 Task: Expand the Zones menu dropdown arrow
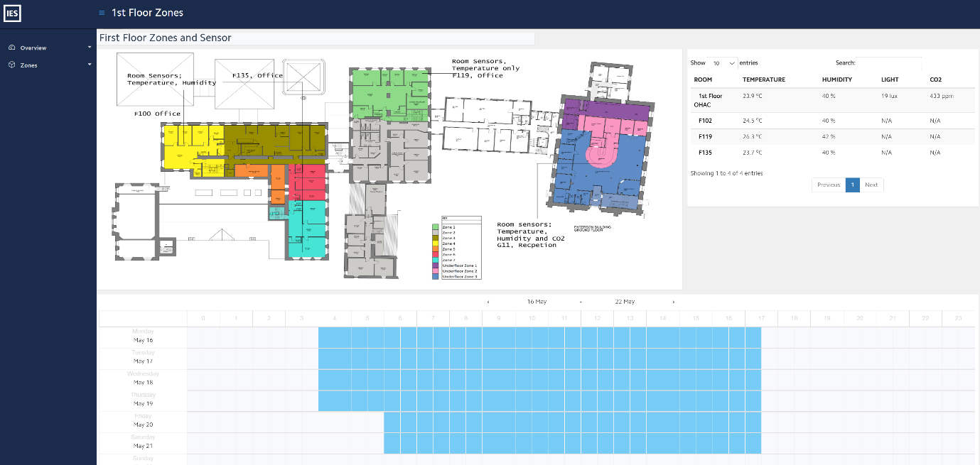90,65
